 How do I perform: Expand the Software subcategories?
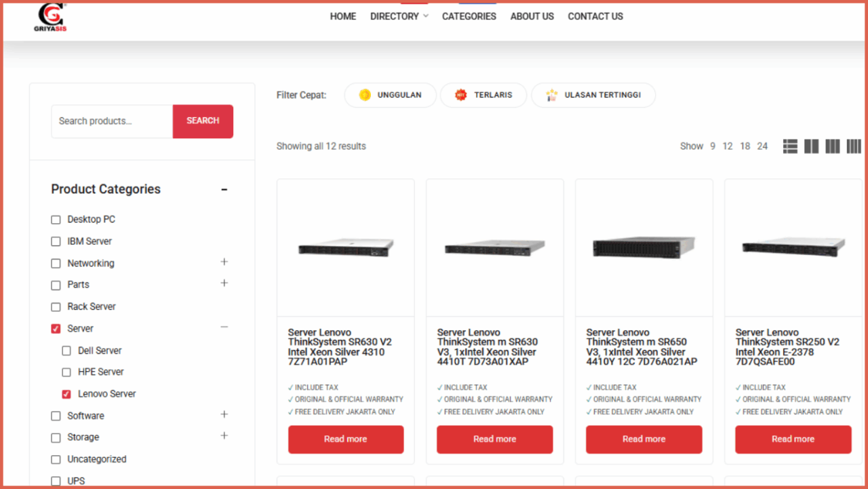click(224, 414)
